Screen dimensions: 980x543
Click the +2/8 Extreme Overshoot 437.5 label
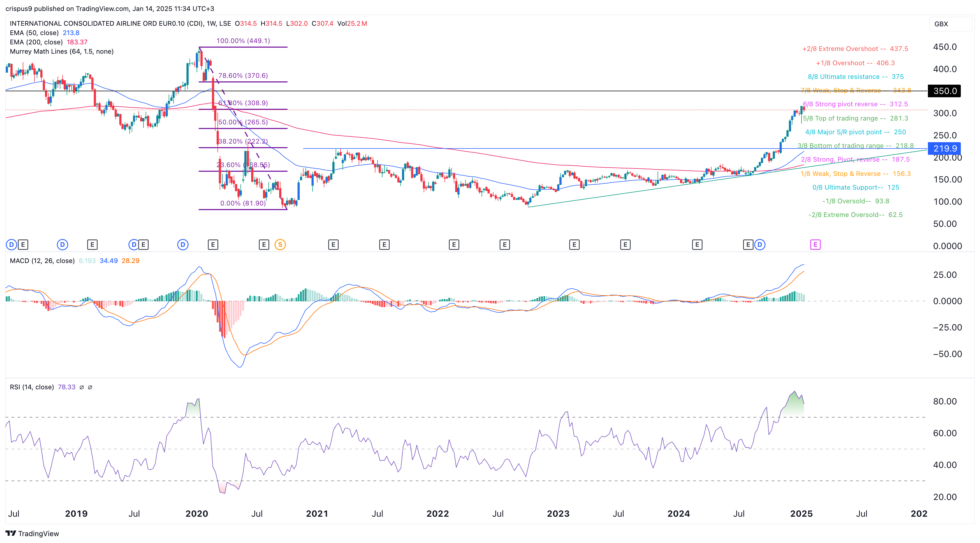coord(855,49)
